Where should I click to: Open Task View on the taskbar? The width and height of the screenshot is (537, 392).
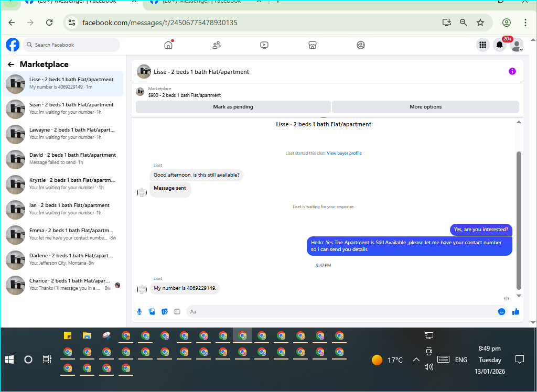(47, 360)
